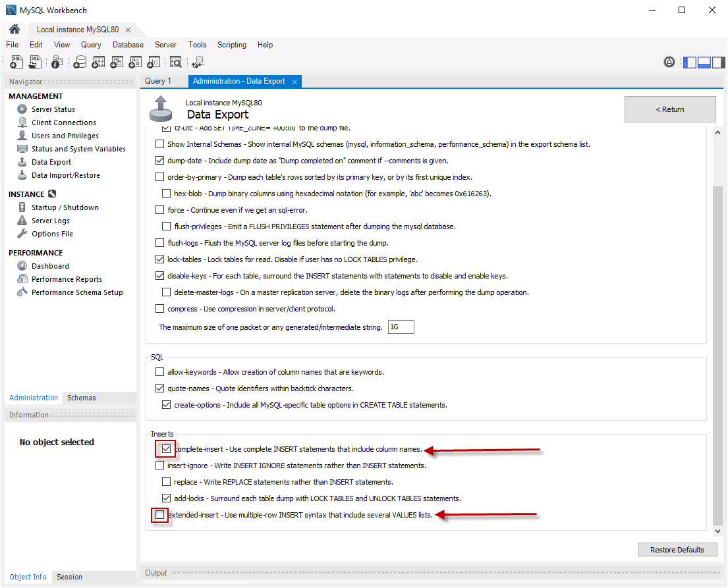Open Data Import/Restore in Navigator

[65, 175]
